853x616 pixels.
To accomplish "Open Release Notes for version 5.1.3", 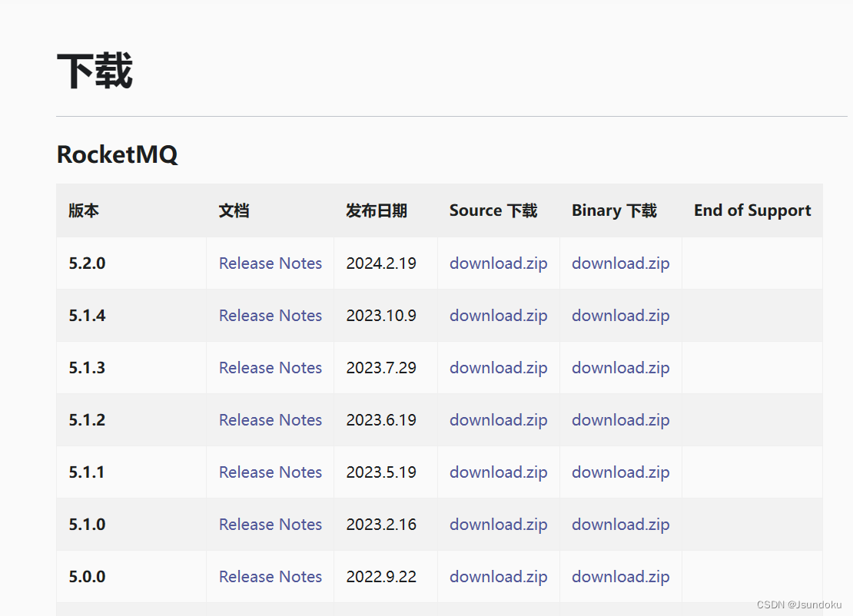I will tap(271, 368).
